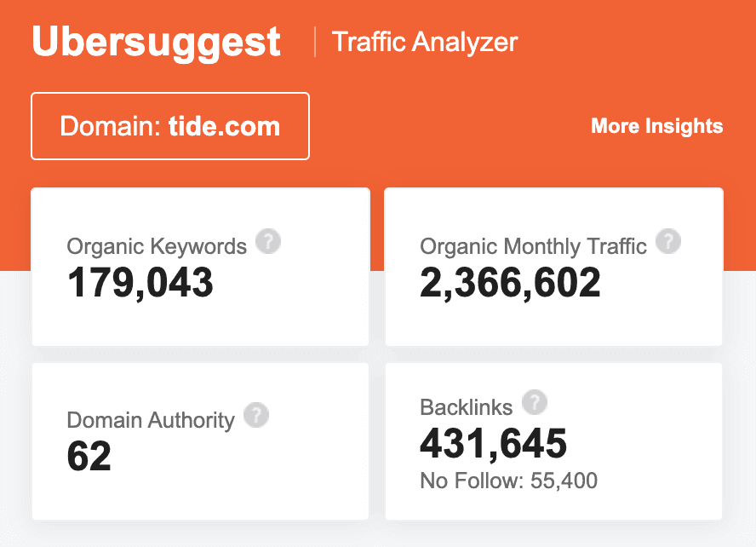Click the Traffic Analyzer header label
The image size is (756, 547).
pyautogui.click(x=425, y=42)
